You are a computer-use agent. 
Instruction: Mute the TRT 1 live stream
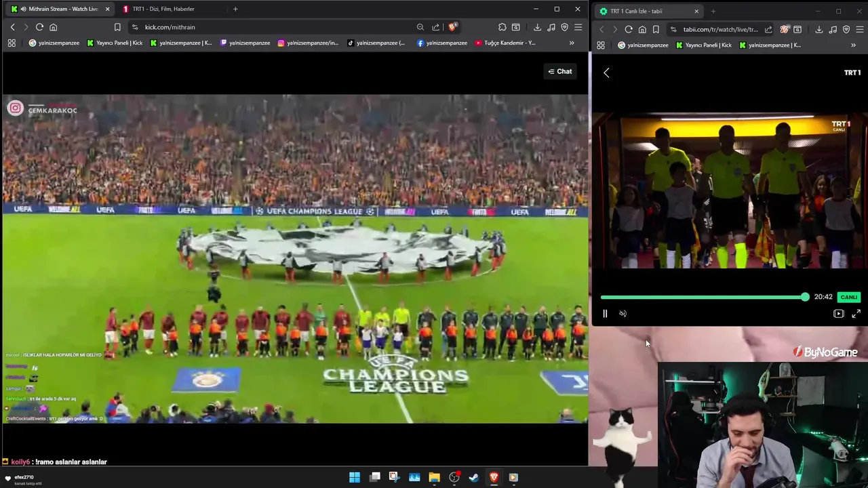point(623,314)
